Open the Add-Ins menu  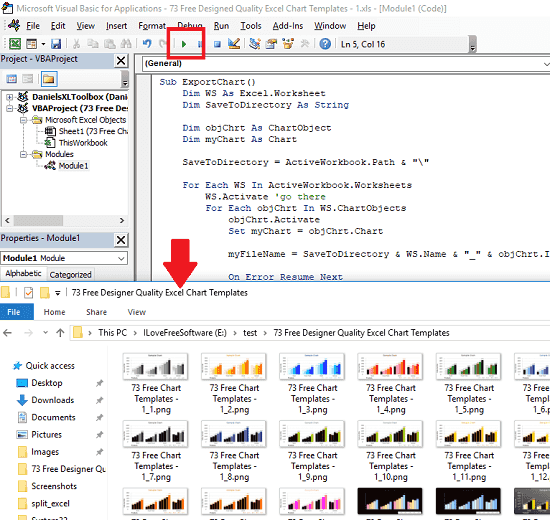(x=288, y=26)
